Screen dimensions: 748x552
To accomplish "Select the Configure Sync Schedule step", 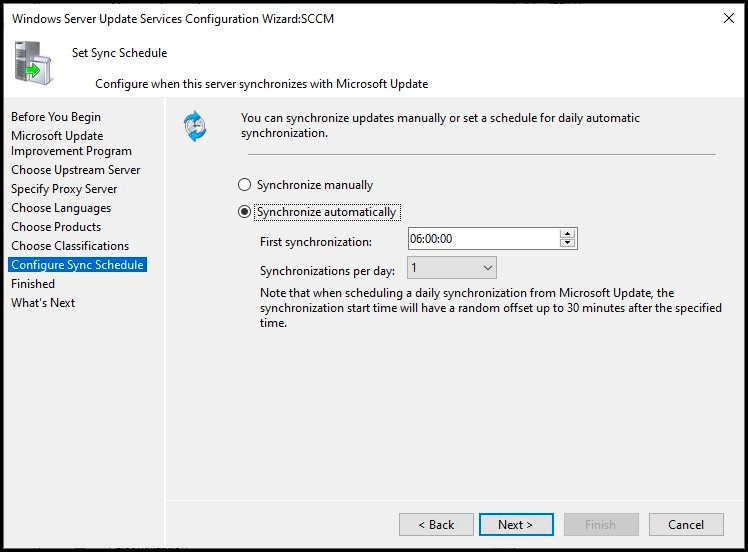I will tap(77, 265).
